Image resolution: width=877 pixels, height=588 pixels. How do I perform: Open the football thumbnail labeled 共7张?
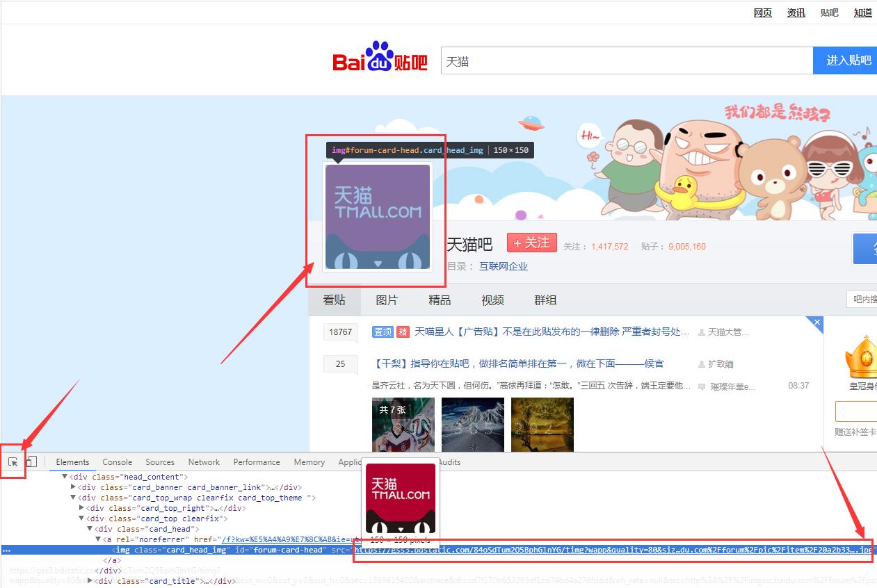pos(403,425)
